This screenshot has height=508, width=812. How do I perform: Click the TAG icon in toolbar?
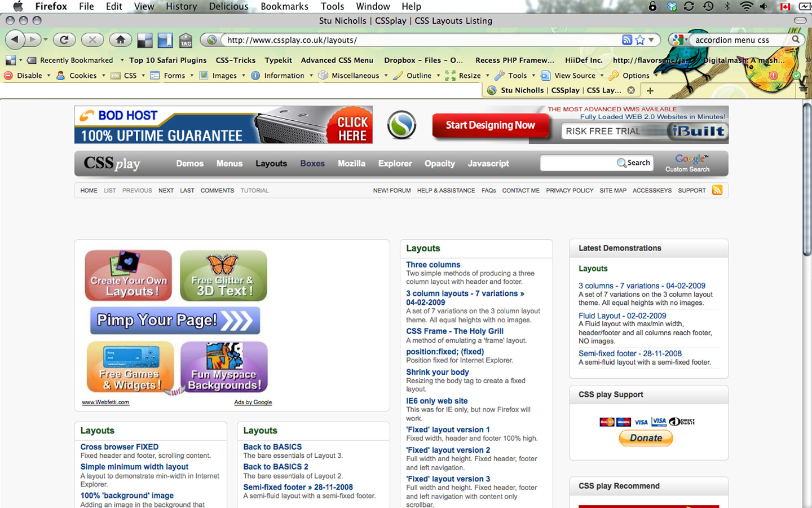coord(186,40)
